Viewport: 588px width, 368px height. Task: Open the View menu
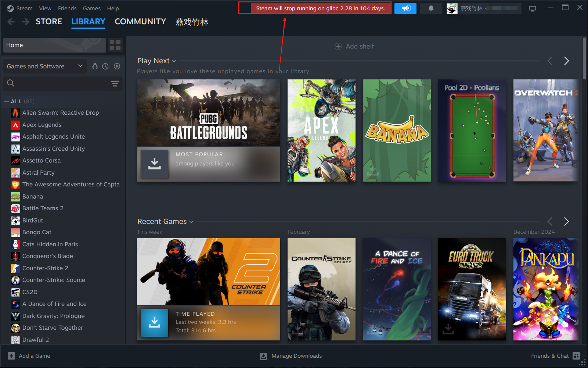(45, 8)
